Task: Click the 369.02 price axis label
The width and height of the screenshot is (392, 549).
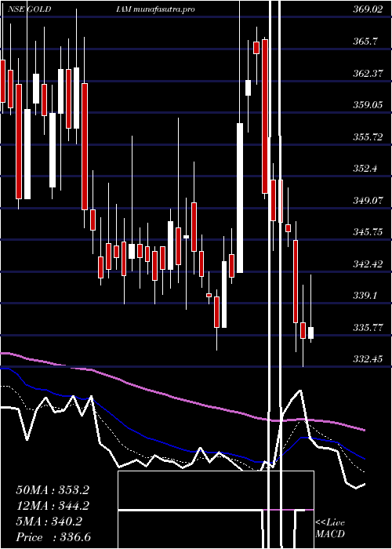Action: [x=368, y=9]
